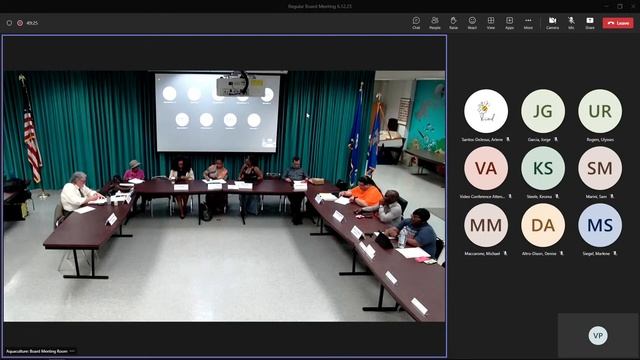
Task: Click the muted mic icon beside Garcia, Jorge
Action: (556, 140)
